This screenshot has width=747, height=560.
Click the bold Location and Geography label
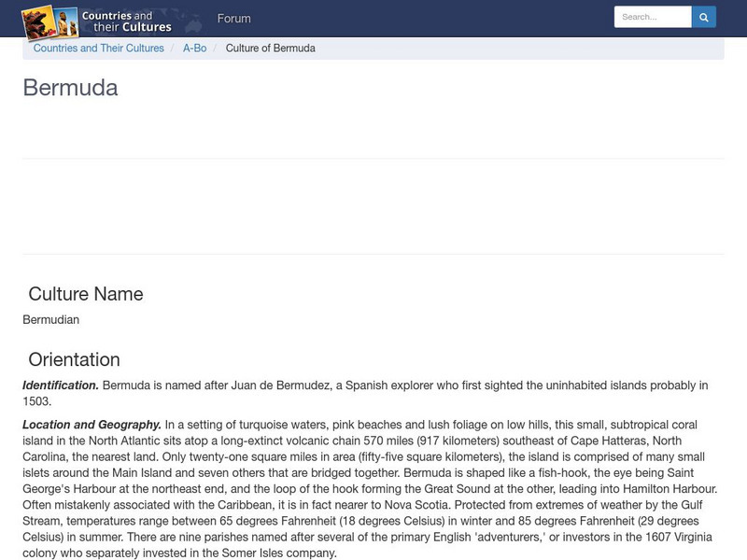[x=92, y=425]
